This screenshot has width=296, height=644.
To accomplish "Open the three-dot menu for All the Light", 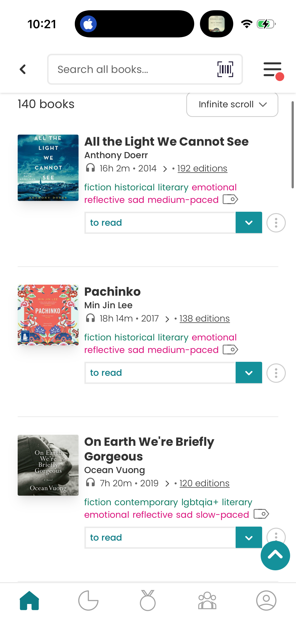I will coord(276,223).
